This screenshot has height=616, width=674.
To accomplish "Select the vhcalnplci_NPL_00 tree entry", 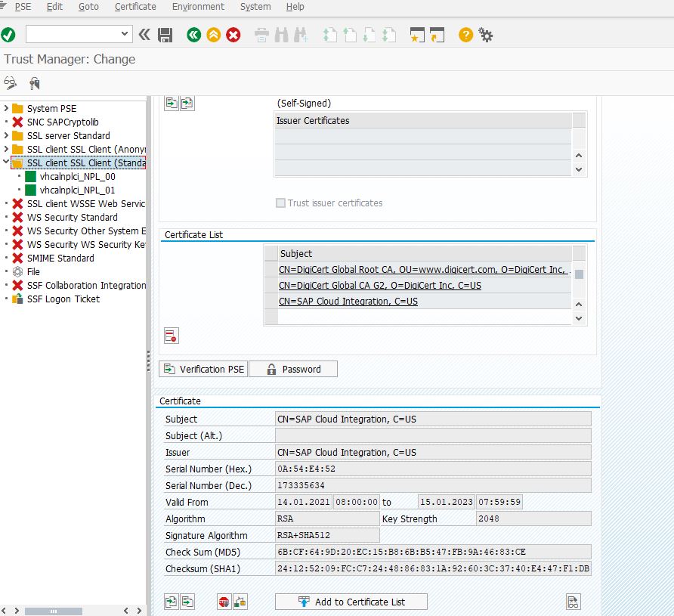I will (x=77, y=176).
